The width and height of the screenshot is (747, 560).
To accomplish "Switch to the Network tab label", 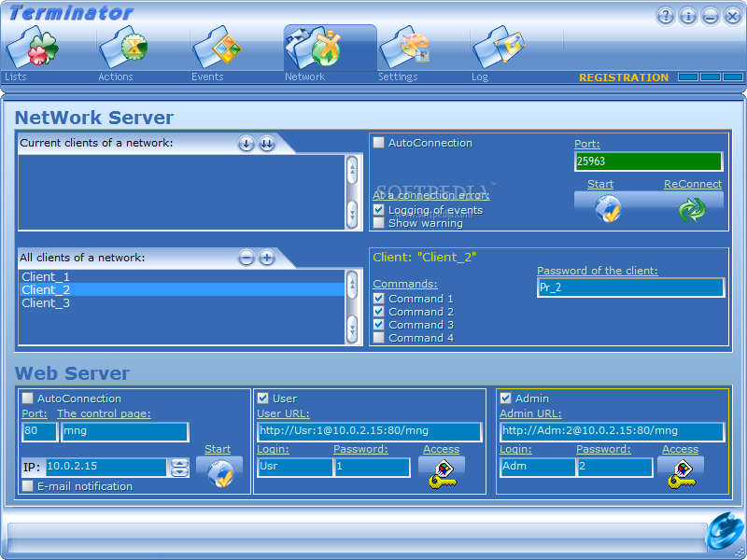I will tap(304, 77).
